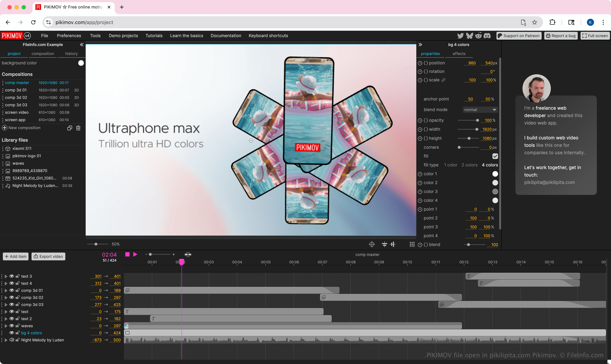
Task: Hide the bg 4 colors layer
Action: pyautogui.click(x=12, y=333)
